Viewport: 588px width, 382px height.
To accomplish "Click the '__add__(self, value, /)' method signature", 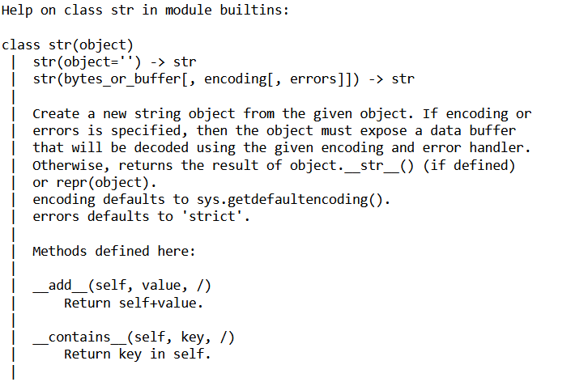I will click(122, 286).
